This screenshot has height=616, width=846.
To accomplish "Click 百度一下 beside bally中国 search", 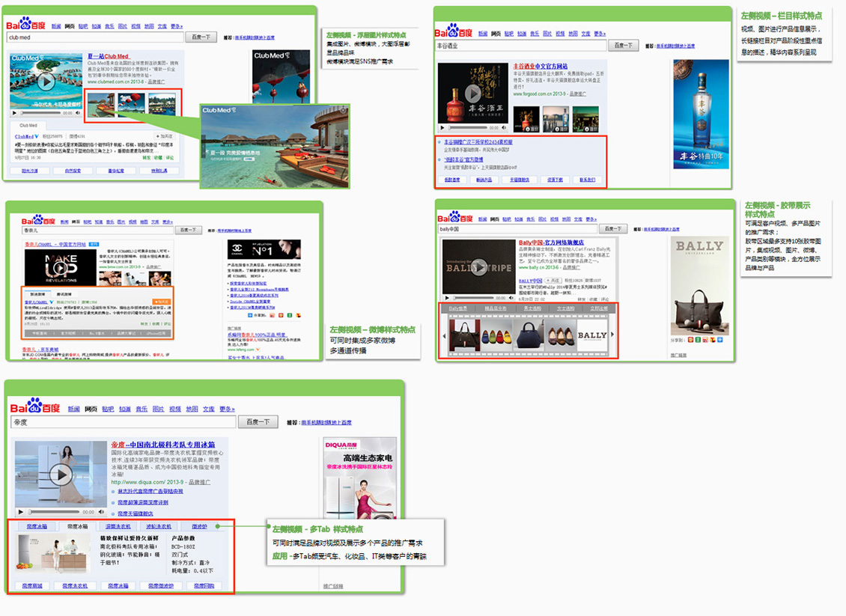I will coord(613,229).
